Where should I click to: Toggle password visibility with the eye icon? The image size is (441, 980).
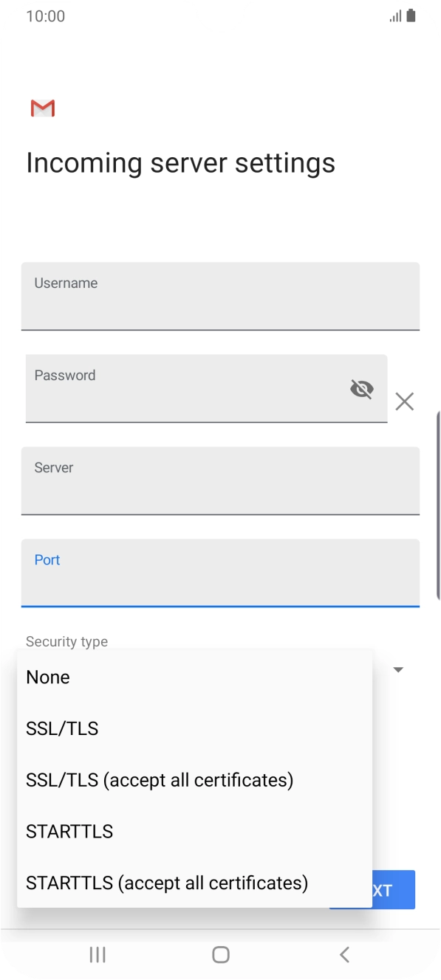361,389
